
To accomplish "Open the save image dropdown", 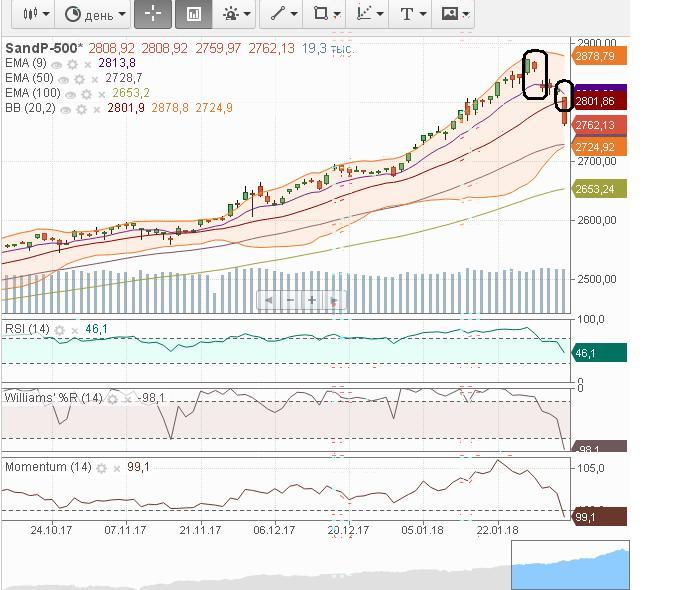I will point(455,14).
